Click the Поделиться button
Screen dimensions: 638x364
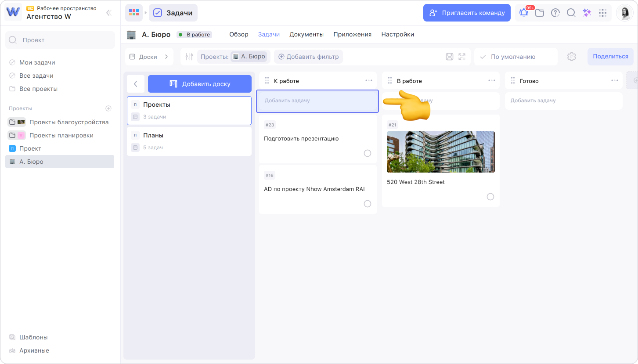[x=610, y=56]
